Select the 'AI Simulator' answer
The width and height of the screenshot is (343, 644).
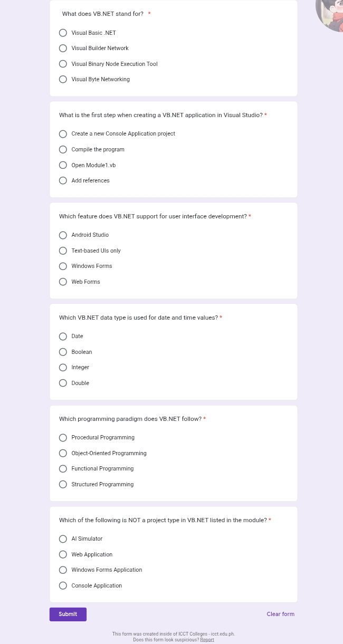pos(63,539)
